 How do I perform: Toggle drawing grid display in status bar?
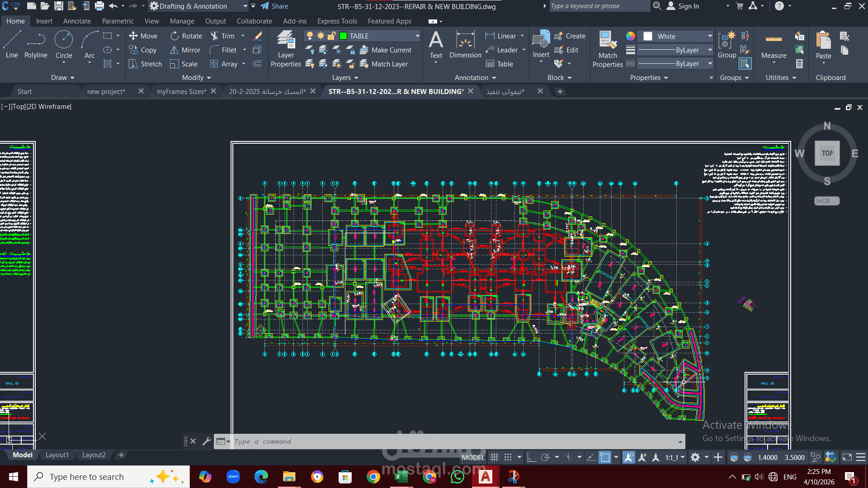pyautogui.click(x=495, y=457)
